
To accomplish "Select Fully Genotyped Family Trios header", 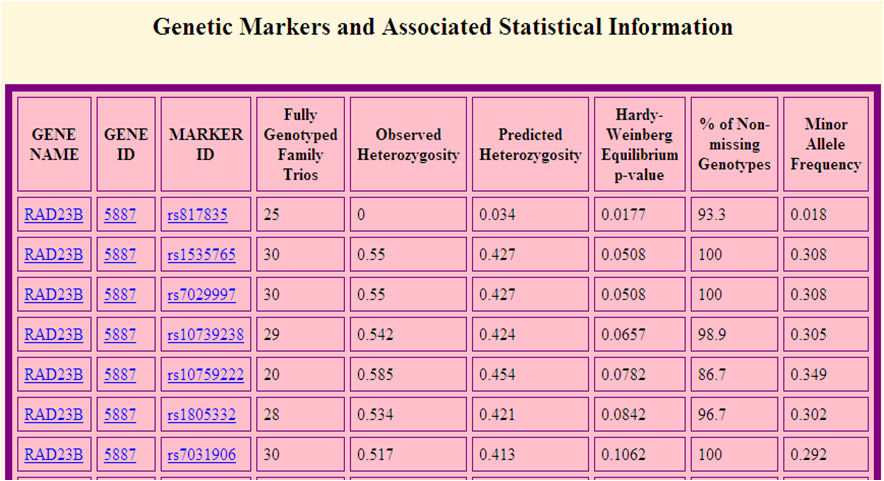I will pos(300,144).
